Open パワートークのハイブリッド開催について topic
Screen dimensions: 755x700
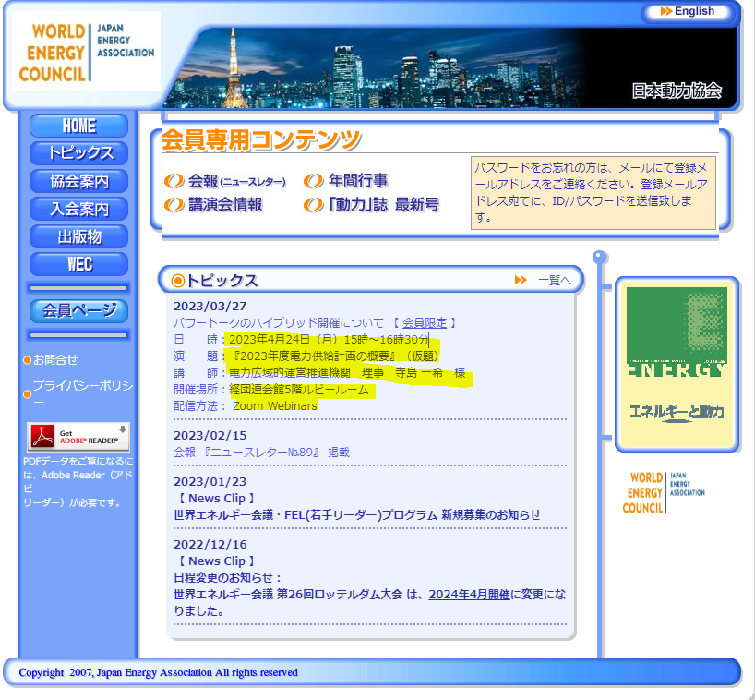click(x=279, y=323)
